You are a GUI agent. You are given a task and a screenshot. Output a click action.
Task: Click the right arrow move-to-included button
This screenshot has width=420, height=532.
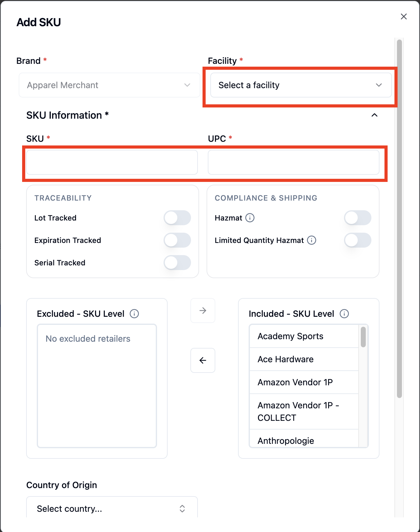point(203,311)
